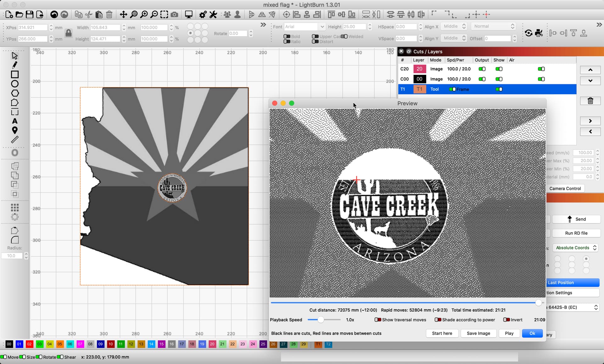Select the Position Laser marker tool
Viewport: 604px width, 364px height.
[14, 130]
